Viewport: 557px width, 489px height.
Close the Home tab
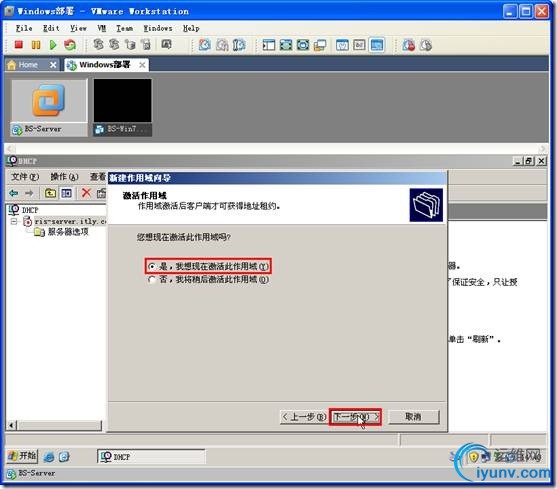click(53, 65)
